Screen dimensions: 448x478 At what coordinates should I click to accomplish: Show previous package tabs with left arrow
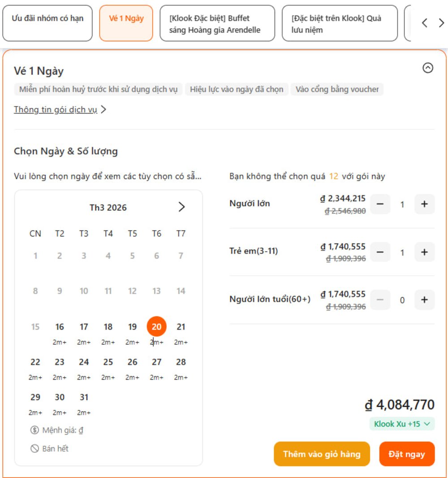[x=425, y=23]
